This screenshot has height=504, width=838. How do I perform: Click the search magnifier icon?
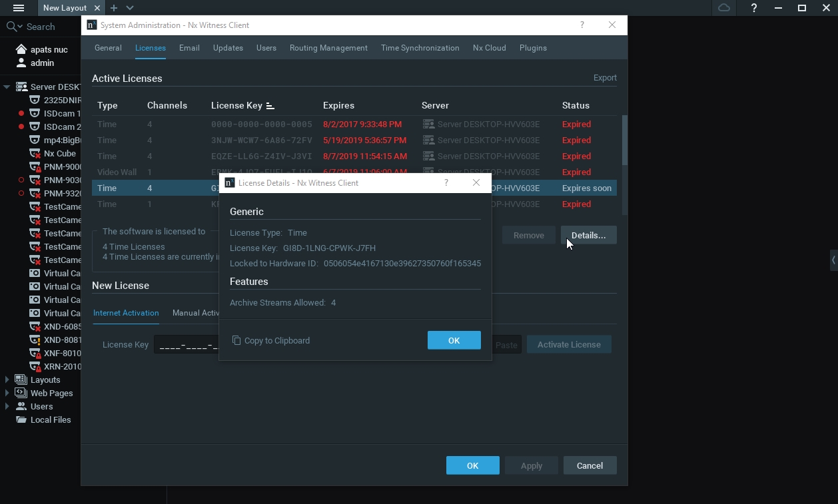[11, 27]
